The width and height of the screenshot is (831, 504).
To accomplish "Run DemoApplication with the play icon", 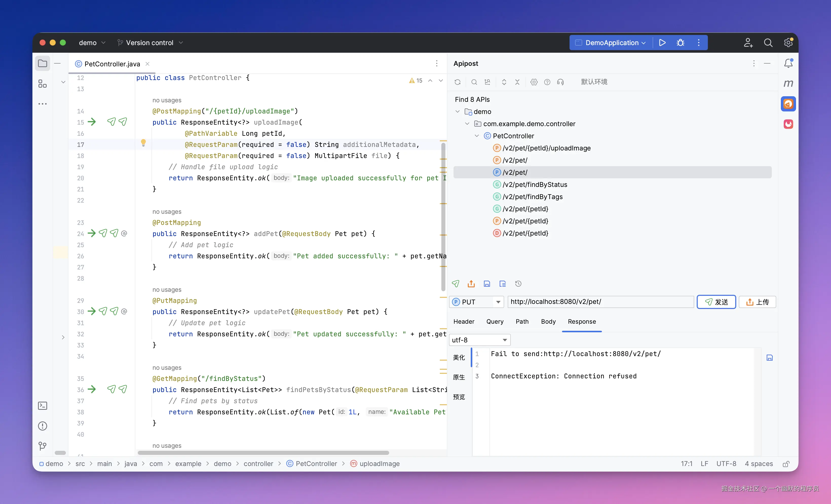I will click(662, 43).
